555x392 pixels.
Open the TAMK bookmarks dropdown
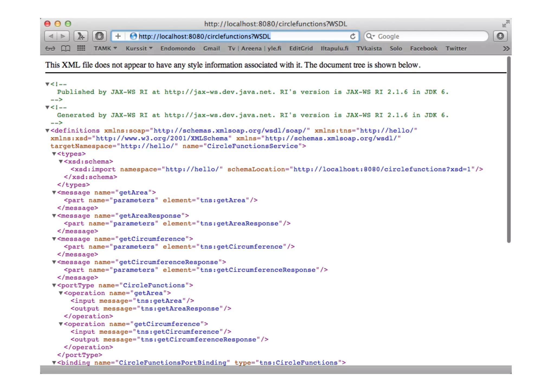(x=105, y=48)
